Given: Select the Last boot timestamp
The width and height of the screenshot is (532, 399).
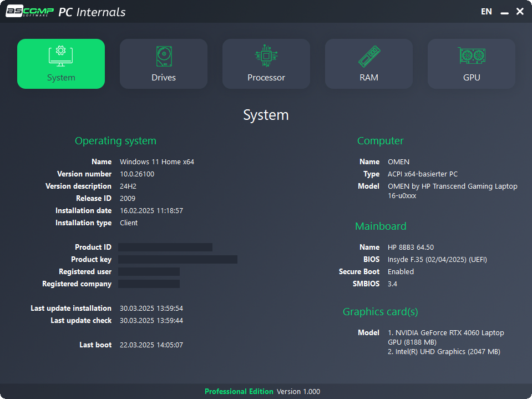Looking at the screenshot, I should point(151,345).
